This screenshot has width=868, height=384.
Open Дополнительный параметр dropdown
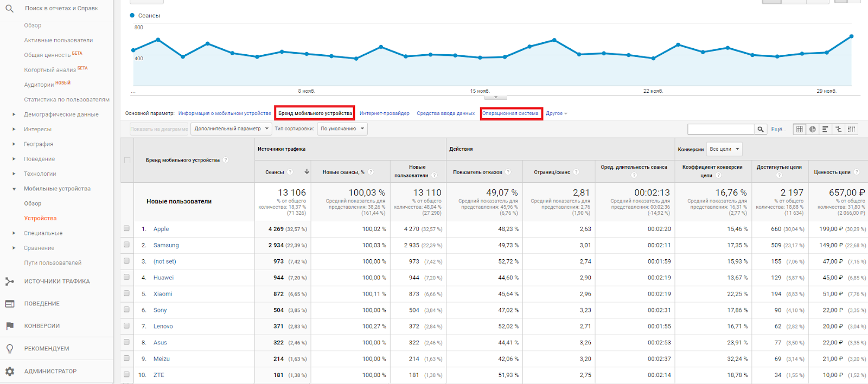coord(232,129)
